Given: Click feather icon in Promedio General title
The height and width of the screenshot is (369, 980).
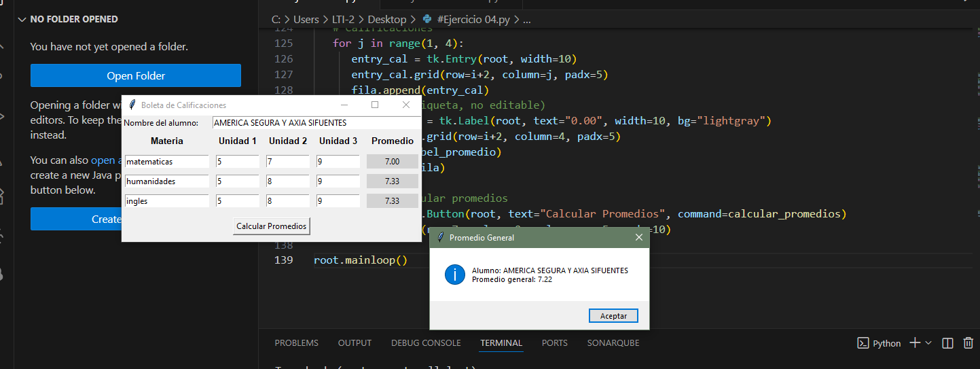Looking at the screenshot, I should pos(440,237).
